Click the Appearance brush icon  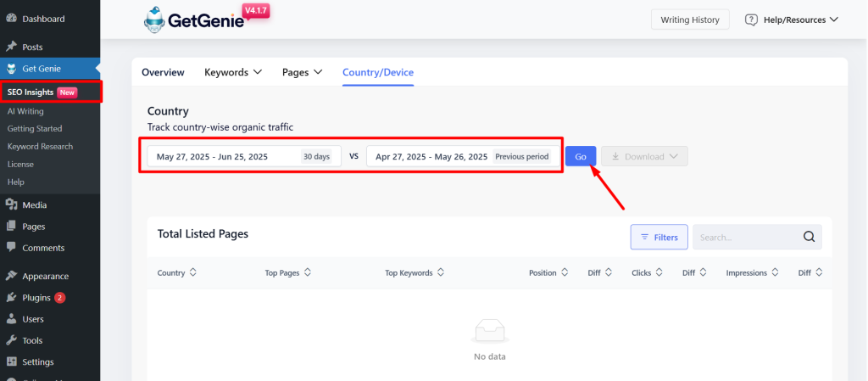point(11,276)
